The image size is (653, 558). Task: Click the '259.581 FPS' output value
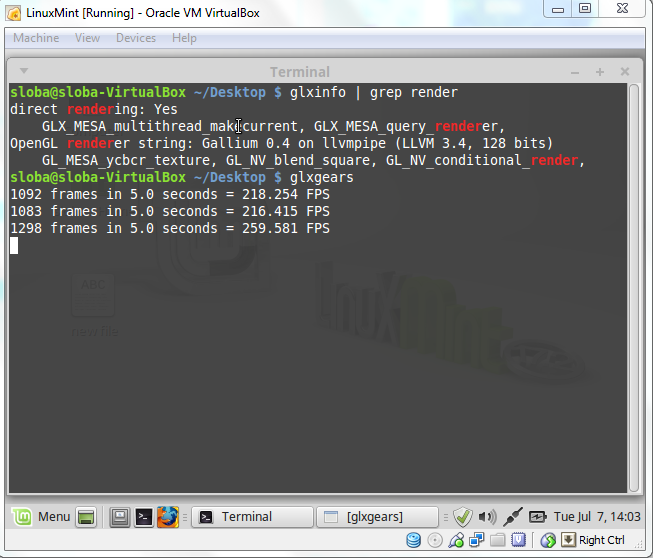click(x=286, y=229)
